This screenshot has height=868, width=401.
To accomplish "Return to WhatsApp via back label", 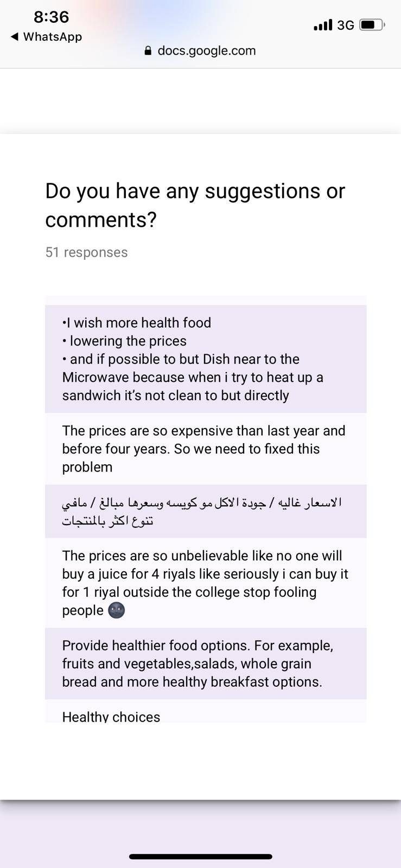I will tap(53, 37).
